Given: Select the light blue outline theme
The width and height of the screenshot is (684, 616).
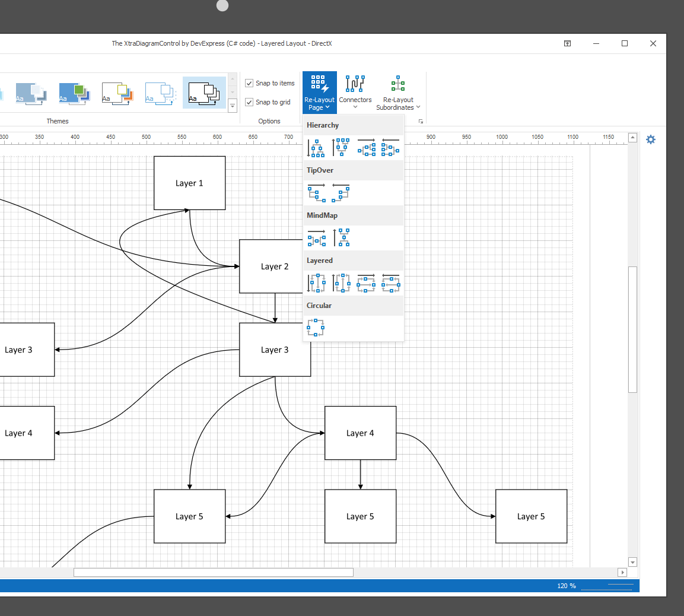Looking at the screenshot, I should click(161, 93).
